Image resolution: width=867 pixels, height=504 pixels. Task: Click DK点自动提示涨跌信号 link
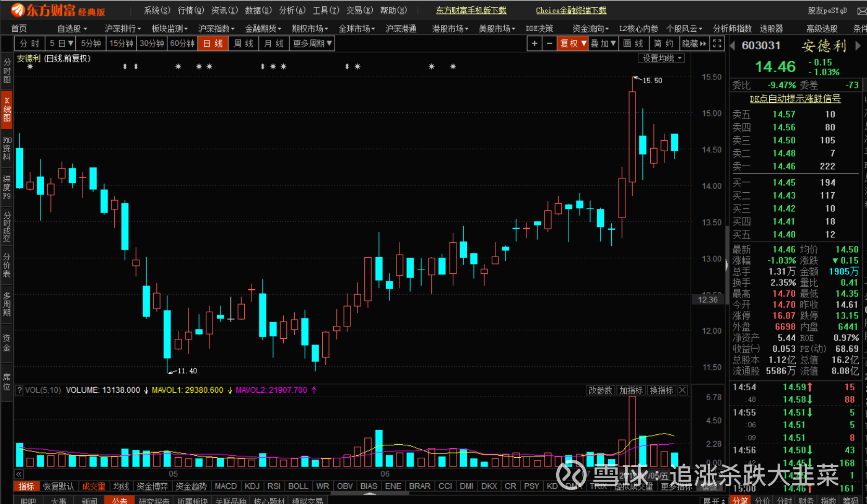tap(795, 99)
